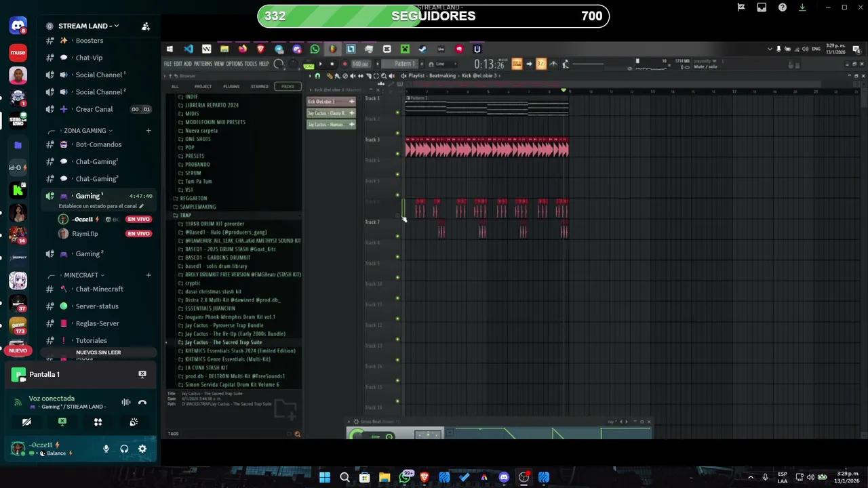Open the LIBRERIA REPARTO 2024 folder
868x488 pixels.
point(212,105)
